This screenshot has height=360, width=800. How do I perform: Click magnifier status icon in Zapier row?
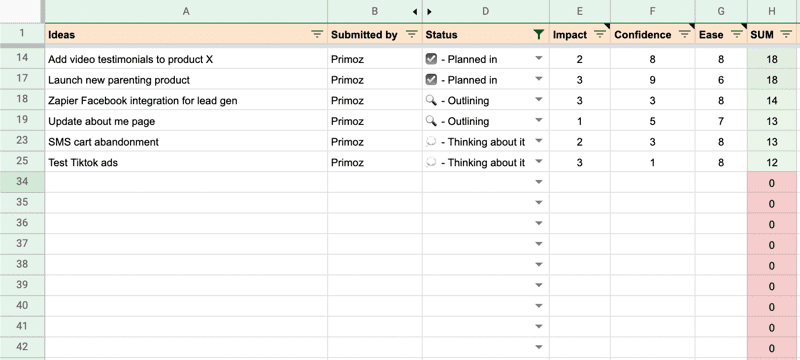(x=431, y=100)
